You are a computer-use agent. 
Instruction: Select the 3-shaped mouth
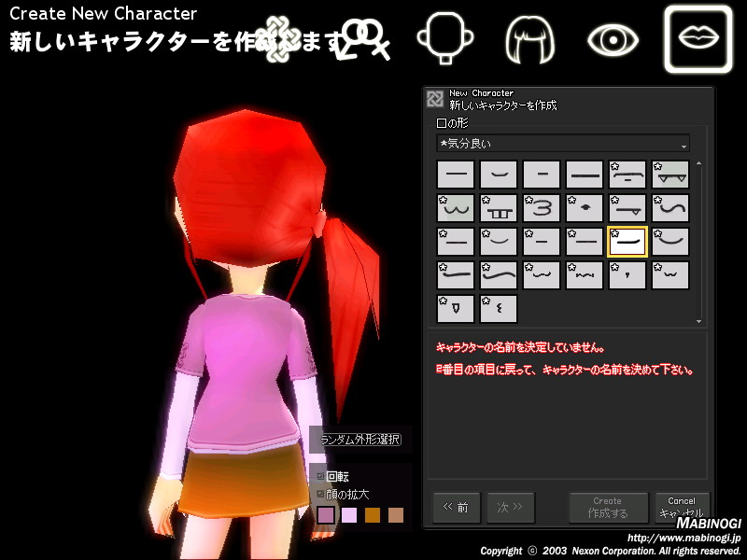point(542,208)
